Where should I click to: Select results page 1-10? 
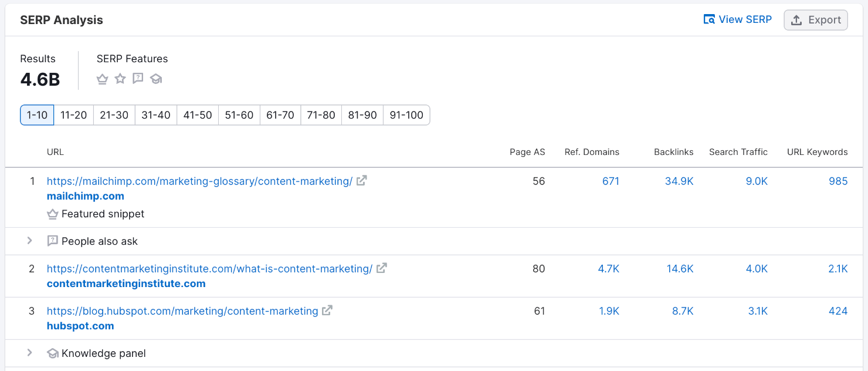click(37, 115)
